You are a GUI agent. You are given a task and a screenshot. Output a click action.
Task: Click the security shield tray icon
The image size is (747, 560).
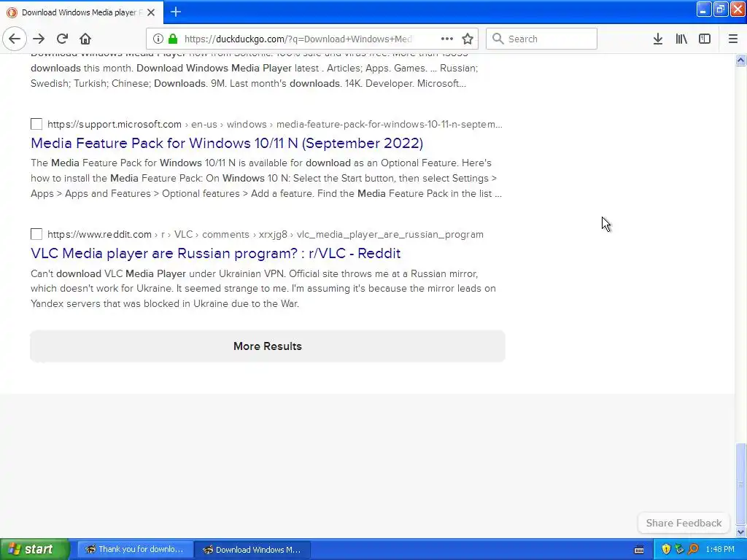666,549
